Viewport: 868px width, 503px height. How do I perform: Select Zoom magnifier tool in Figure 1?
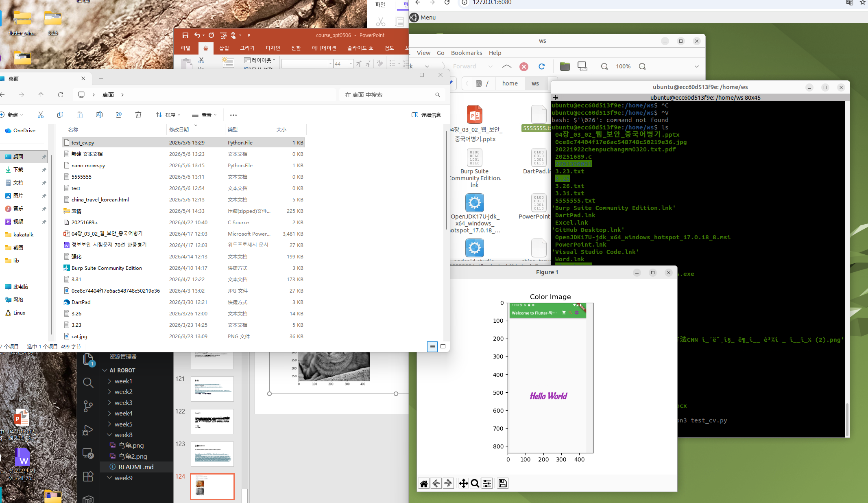click(x=475, y=483)
